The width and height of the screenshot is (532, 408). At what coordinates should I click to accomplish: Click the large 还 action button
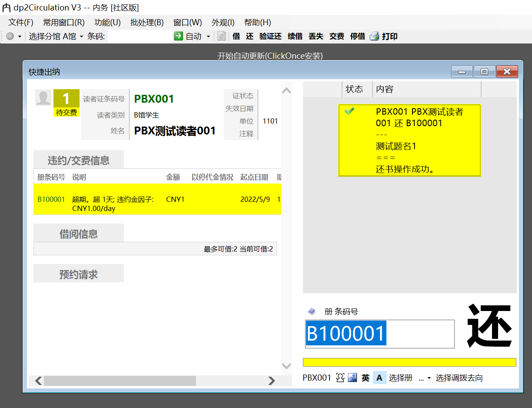489,325
